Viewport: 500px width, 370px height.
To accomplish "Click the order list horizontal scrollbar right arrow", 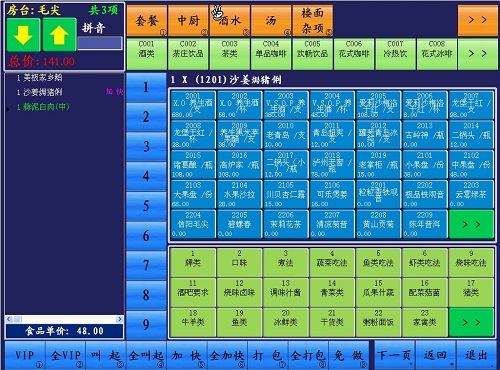I will [x=119, y=319].
